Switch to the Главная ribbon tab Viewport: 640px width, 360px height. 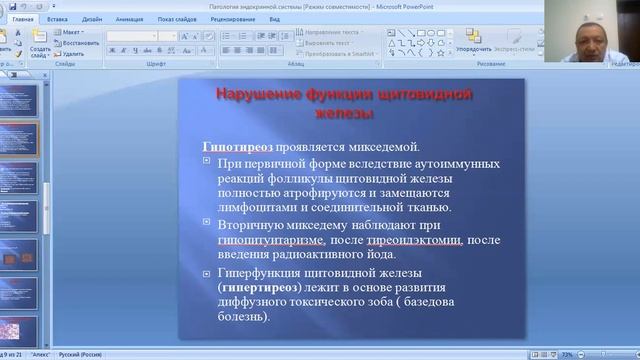pyautogui.click(x=22, y=19)
